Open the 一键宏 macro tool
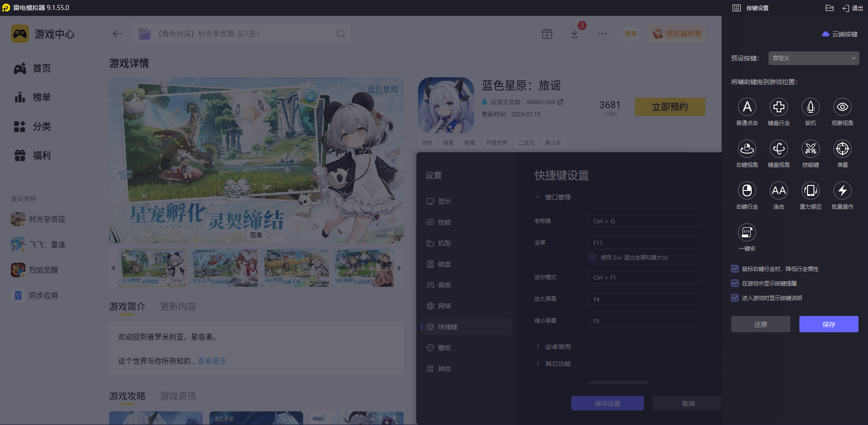Viewport: 868px width, 425px height. pyautogui.click(x=747, y=233)
